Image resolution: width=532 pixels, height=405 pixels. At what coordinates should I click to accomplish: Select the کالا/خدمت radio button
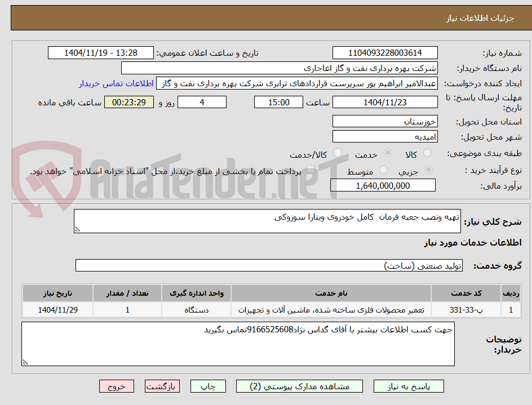click(x=337, y=153)
